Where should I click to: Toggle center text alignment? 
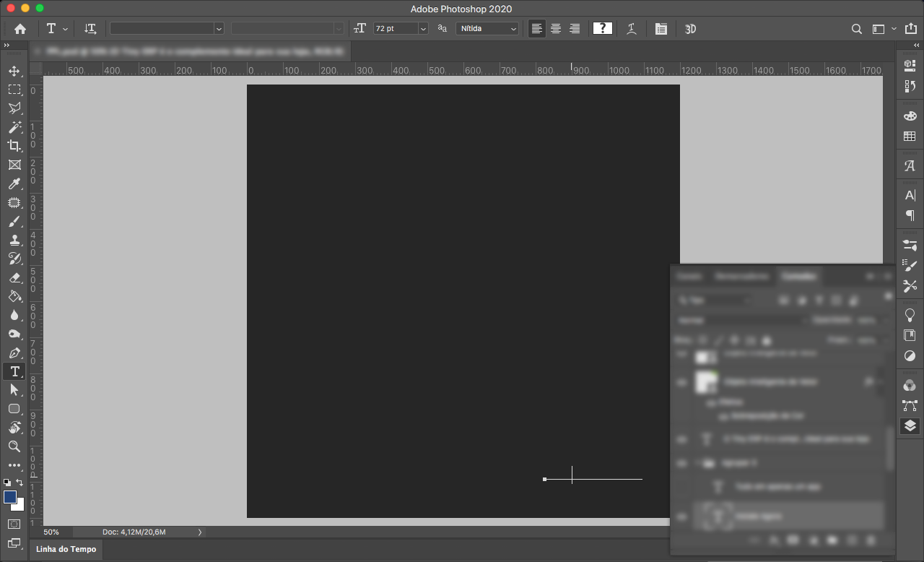coord(556,29)
